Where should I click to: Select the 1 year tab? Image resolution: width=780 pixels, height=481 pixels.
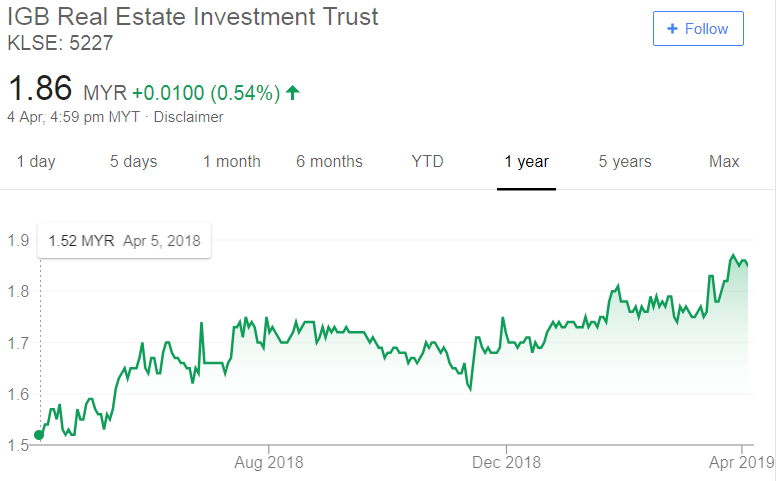(x=526, y=162)
